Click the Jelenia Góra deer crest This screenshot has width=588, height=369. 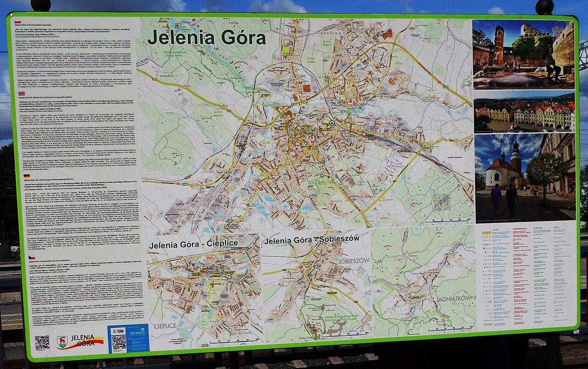tap(62, 342)
